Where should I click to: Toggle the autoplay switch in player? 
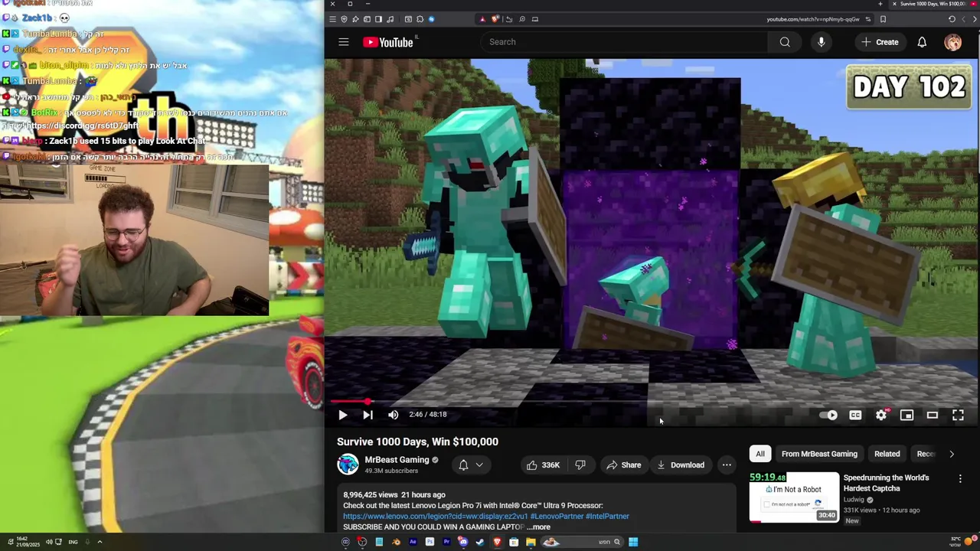point(830,415)
